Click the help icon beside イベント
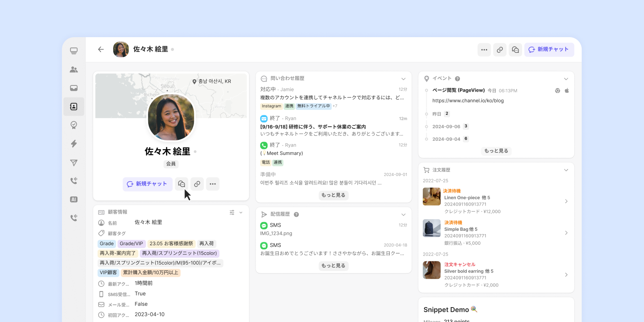The image size is (644, 322). pyautogui.click(x=457, y=79)
